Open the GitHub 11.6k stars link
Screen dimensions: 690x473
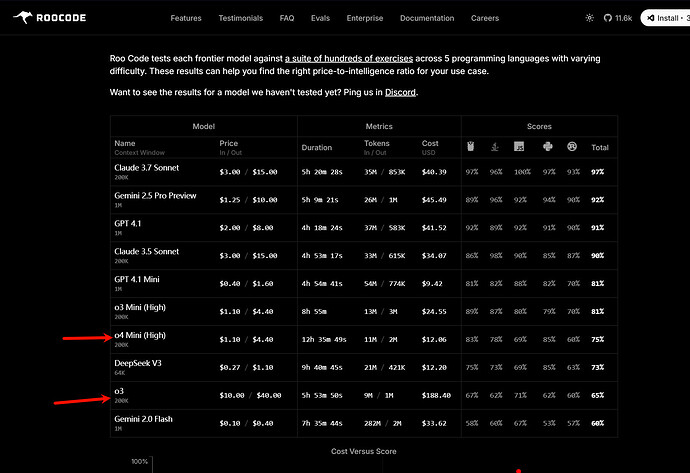pos(617,18)
